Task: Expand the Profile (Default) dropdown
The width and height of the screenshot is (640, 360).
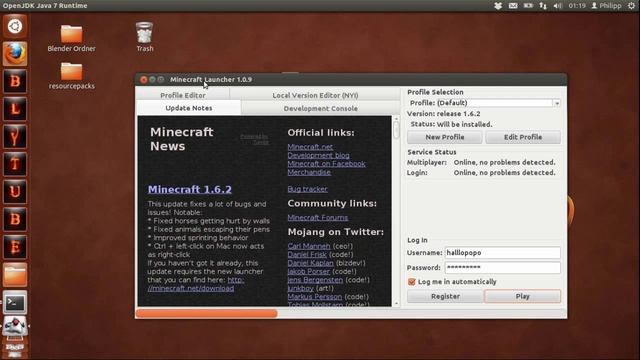Action: click(x=557, y=103)
